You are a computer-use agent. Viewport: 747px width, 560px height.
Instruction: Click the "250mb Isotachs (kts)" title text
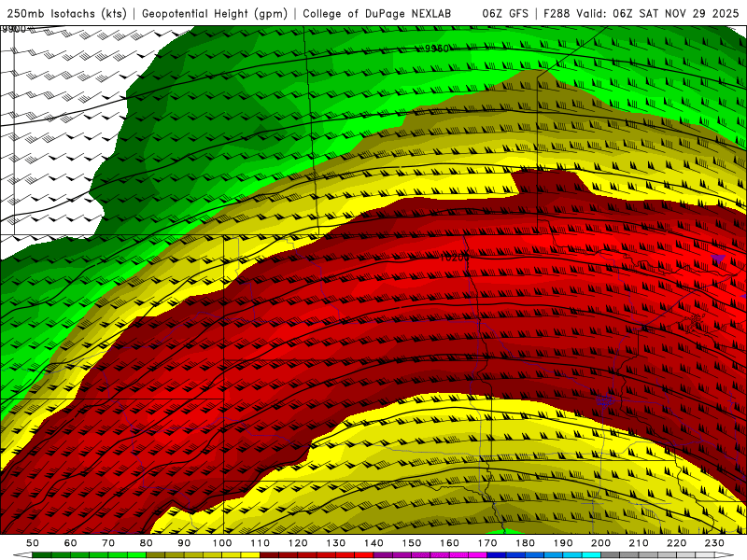[x=67, y=13]
